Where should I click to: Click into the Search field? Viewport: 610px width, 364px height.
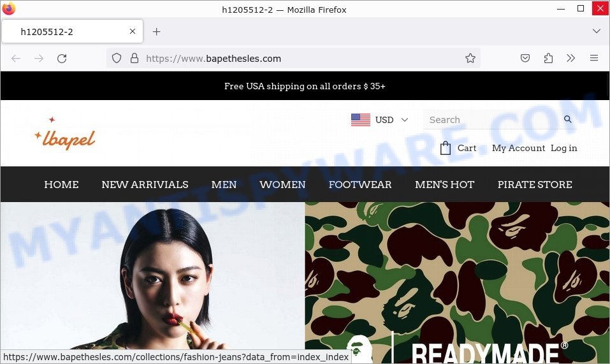coord(492,120)
